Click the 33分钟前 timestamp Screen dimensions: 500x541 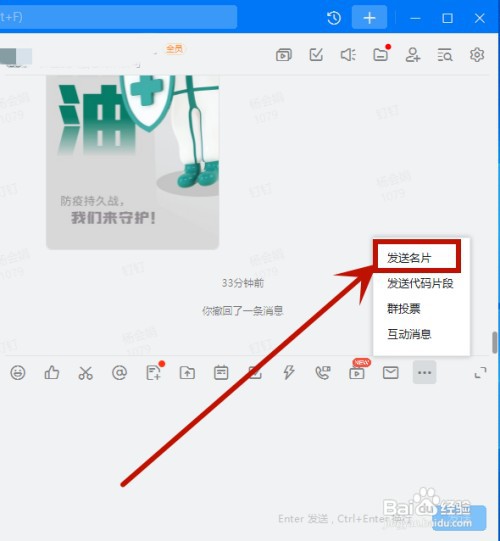tap(243, 283)
